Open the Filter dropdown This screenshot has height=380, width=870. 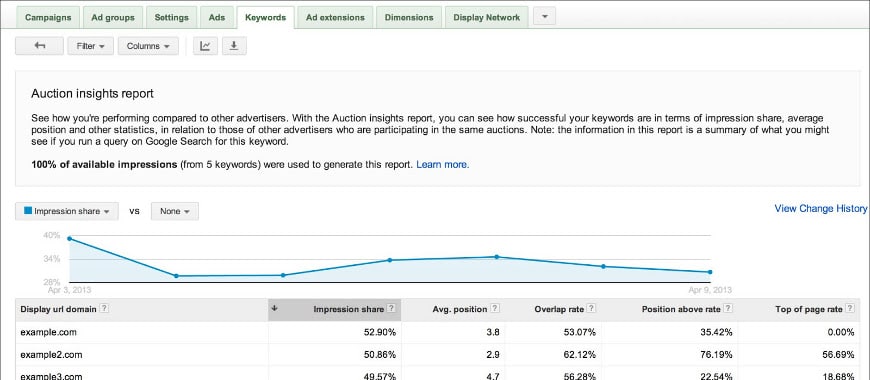[90, 46]
